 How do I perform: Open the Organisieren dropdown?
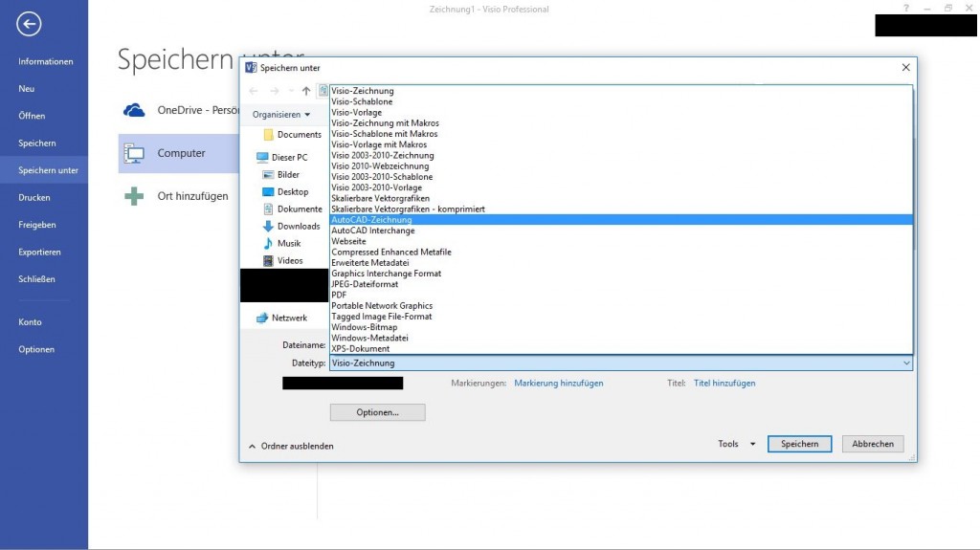(x=280, y=114)
